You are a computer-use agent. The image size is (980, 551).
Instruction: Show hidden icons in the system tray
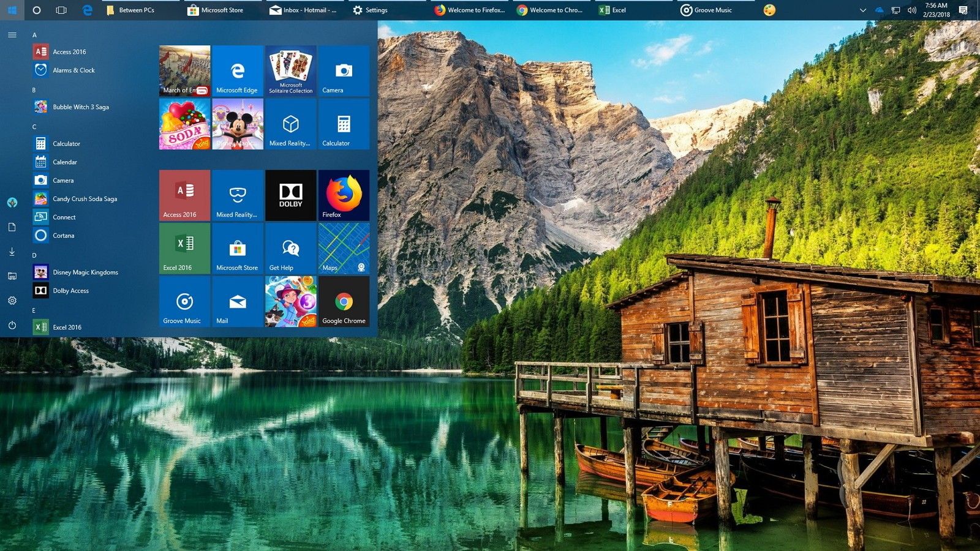click(862, 10)
